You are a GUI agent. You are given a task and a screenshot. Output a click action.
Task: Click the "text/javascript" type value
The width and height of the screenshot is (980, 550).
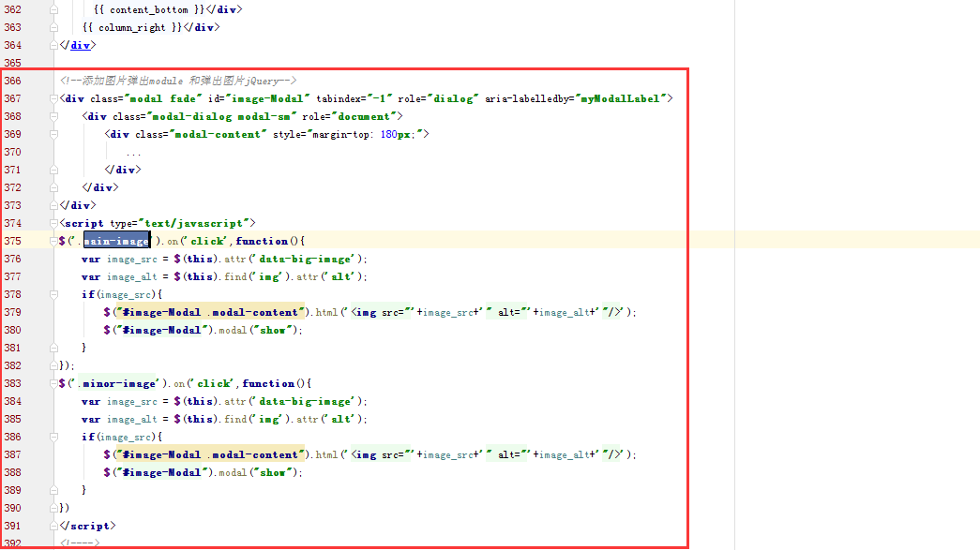pos(194,224)
